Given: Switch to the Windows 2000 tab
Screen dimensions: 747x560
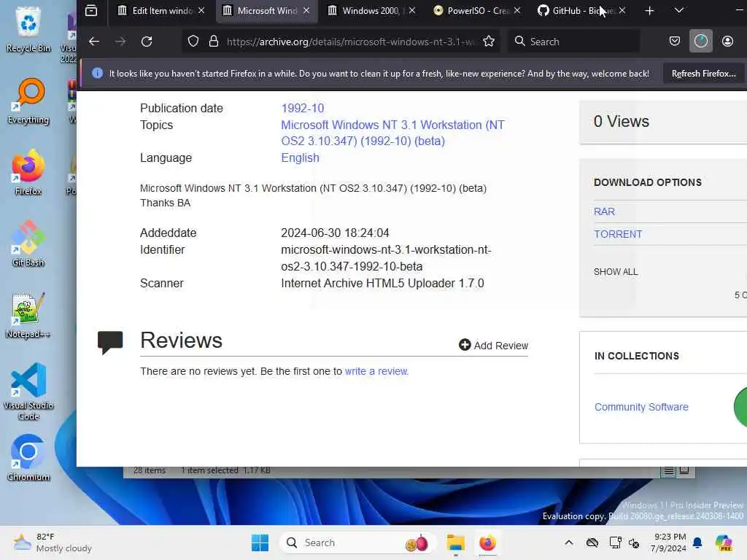Looking at the screenshot, I should coord(371,10).
